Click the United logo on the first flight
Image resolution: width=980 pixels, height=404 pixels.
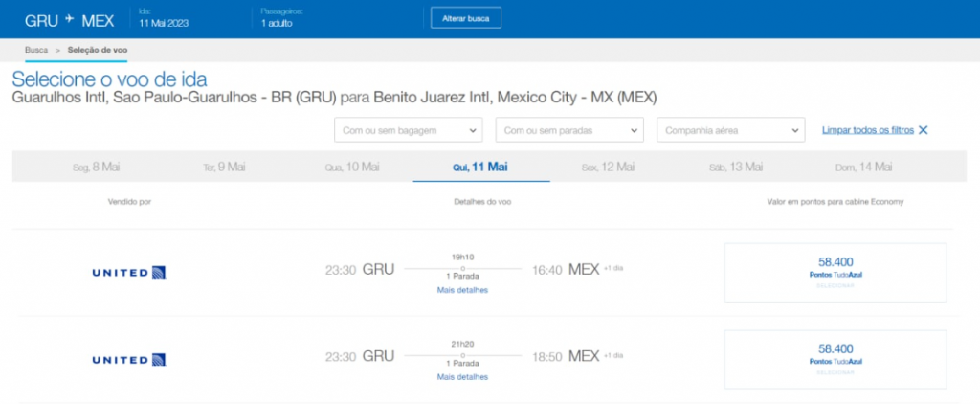129,273
